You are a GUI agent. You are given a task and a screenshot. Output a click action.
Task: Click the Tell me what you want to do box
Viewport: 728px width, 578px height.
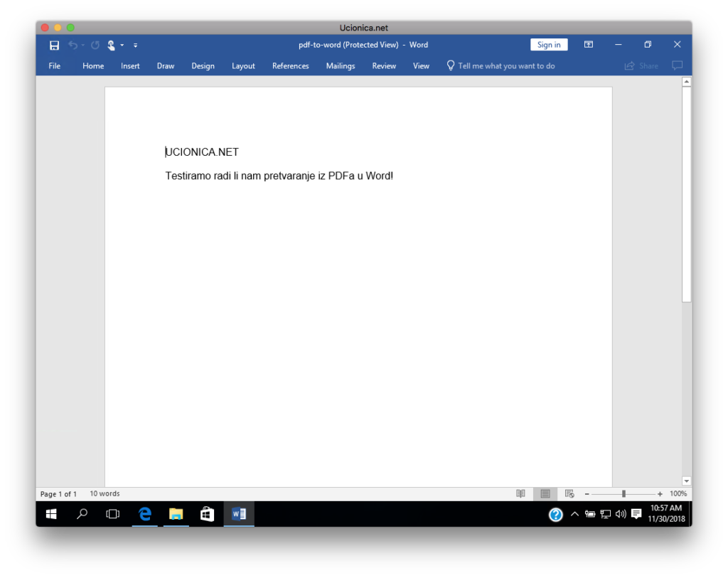(505, 66)
